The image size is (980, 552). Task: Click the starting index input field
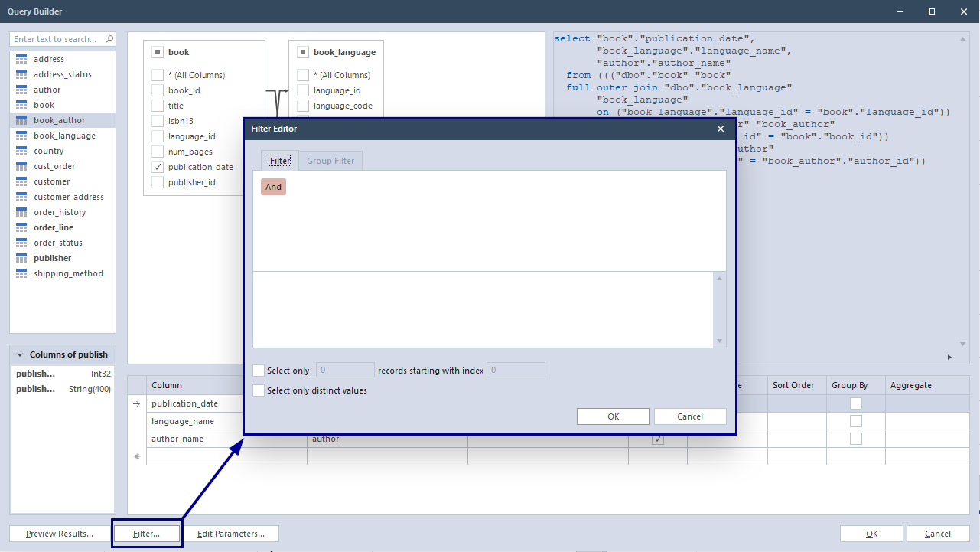(x=516, y=371)
